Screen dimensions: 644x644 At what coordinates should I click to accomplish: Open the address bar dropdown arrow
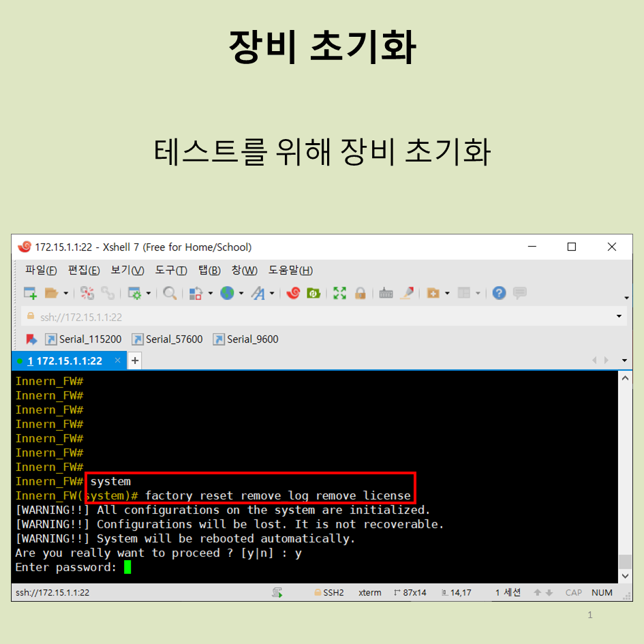point(619,316)
